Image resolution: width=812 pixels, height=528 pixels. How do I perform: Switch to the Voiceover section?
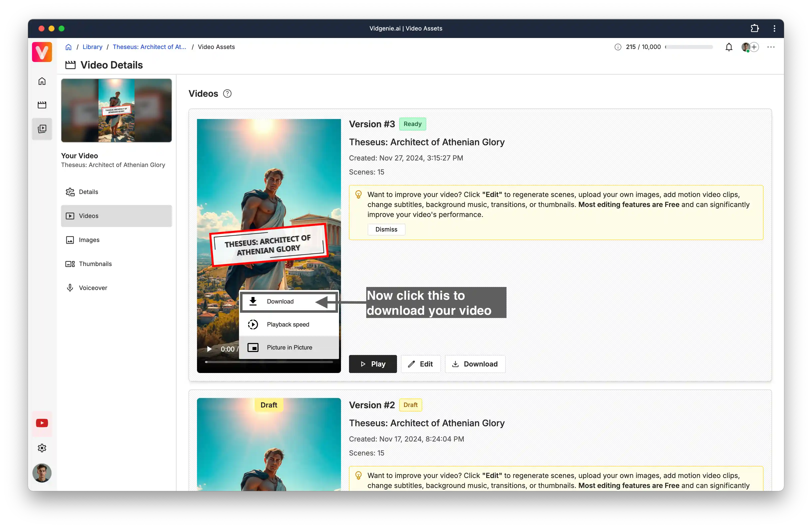(116, 287)
